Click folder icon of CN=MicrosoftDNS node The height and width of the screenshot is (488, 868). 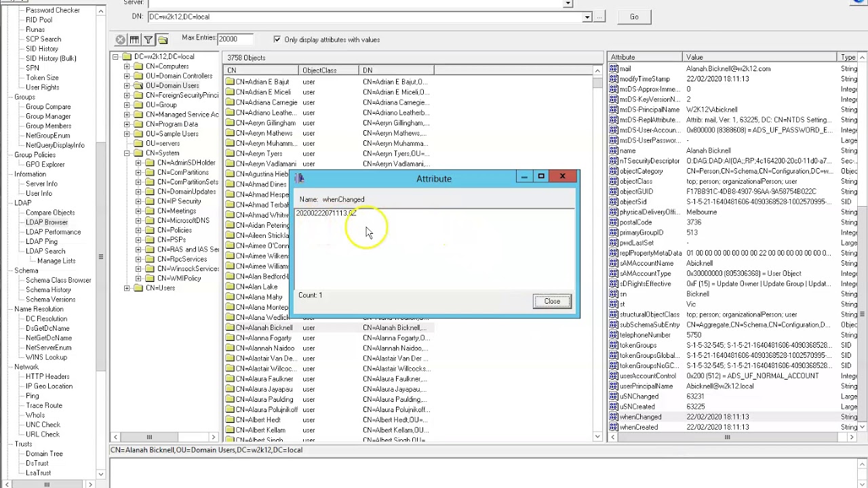click(x=150, y=220)
